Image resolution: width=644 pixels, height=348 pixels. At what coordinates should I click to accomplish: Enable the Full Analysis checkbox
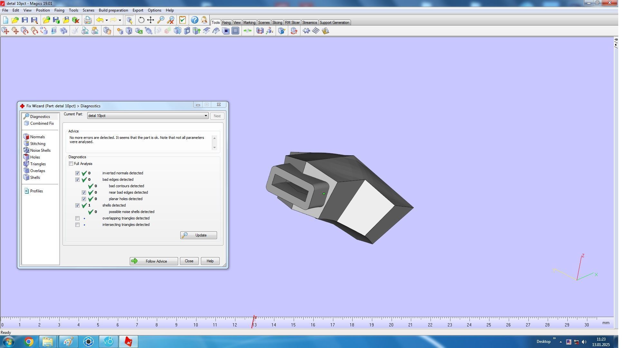[x=71, y=164]
